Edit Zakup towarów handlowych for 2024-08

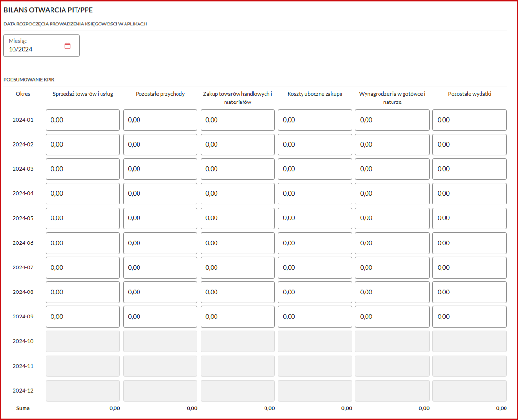tap(238, 292)
